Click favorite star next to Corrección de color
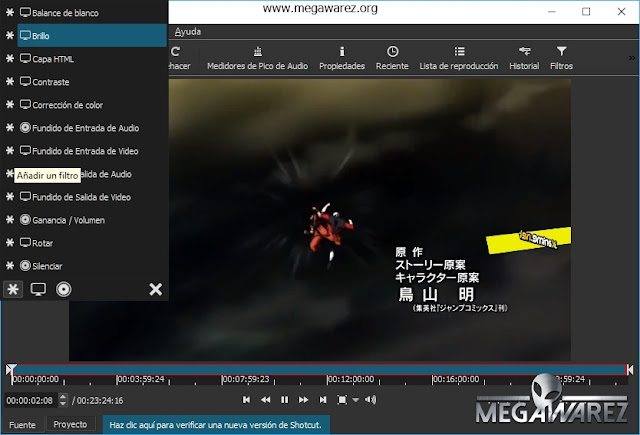 [x=10, y=105]
